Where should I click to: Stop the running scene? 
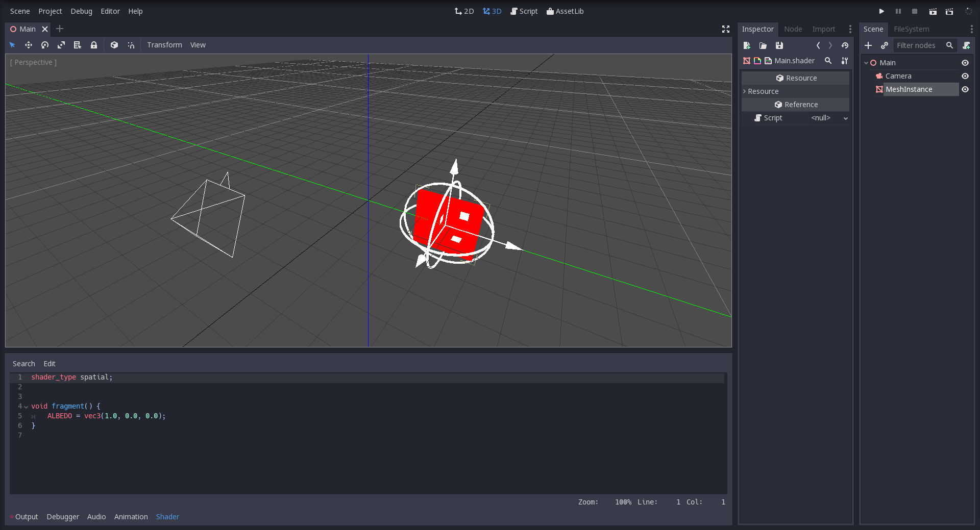pyautogui.click(x=915, y=11)
